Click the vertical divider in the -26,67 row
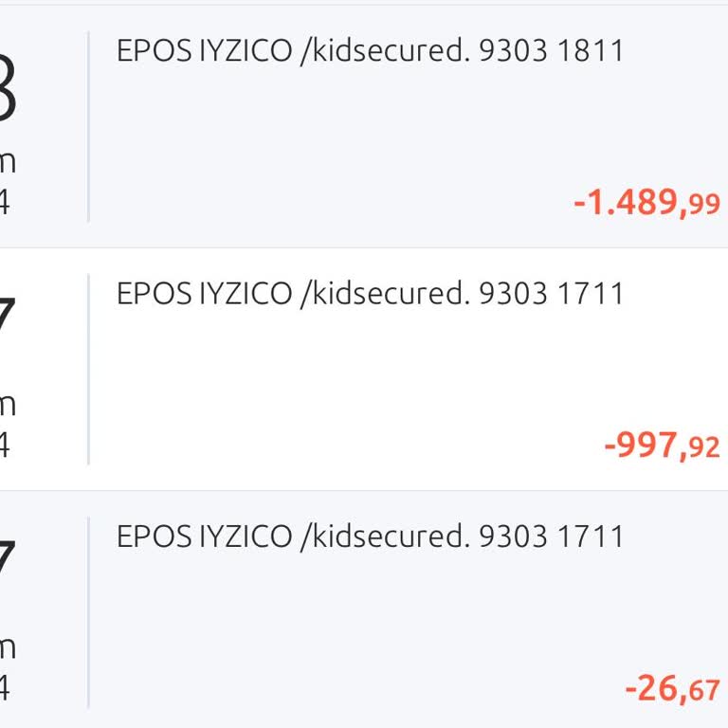728x728 pixels. [88, 612]
